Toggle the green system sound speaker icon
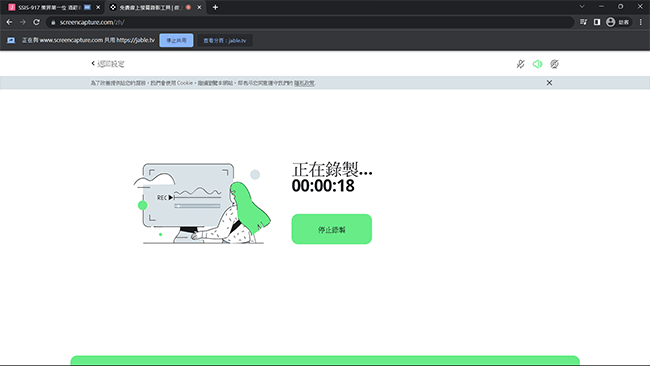 (x=537, y=64)
